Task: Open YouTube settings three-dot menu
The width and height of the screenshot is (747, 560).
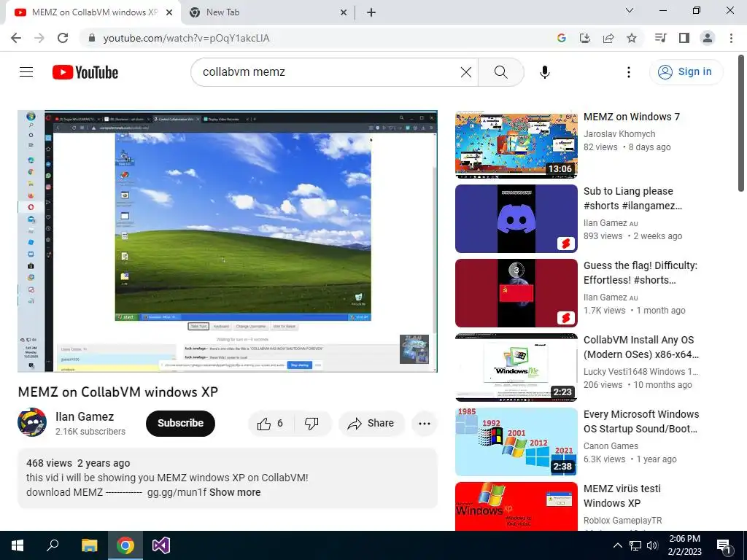Action: (628, 72)
